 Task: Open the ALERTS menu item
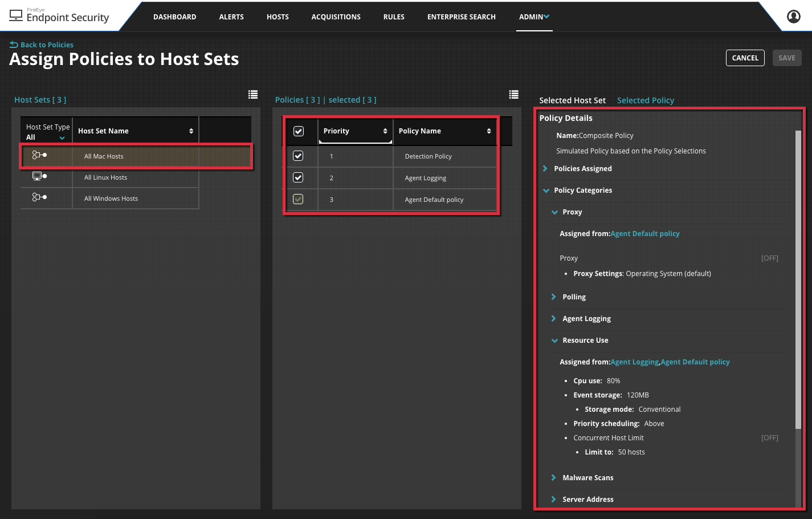coord(231,17)
